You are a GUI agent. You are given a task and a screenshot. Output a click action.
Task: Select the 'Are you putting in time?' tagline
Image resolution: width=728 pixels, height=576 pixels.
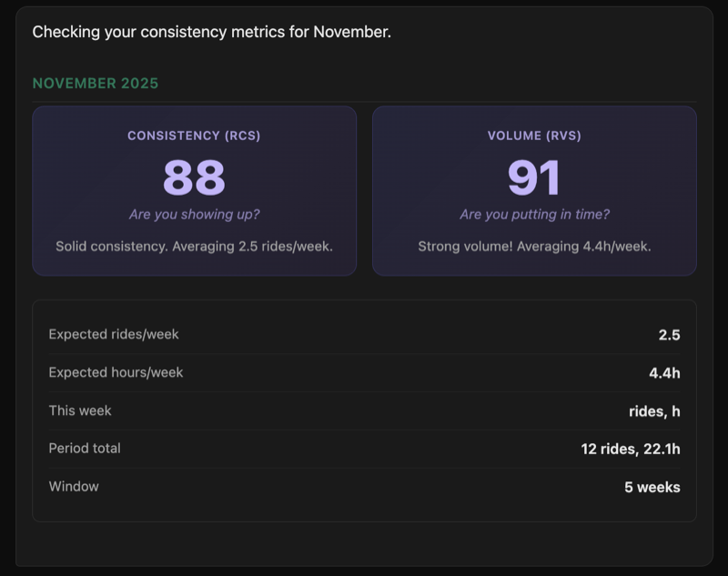534,215
